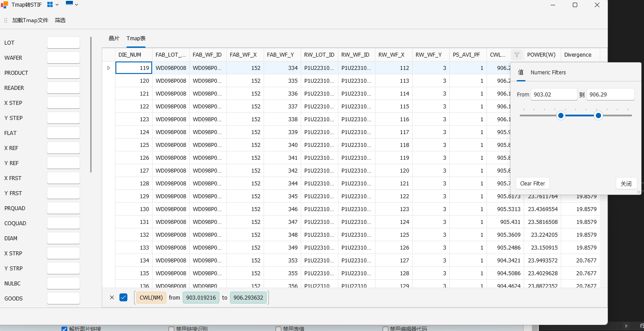Click CWL cell 904.3421
The image size is (644, 331).
click(505, 260)
